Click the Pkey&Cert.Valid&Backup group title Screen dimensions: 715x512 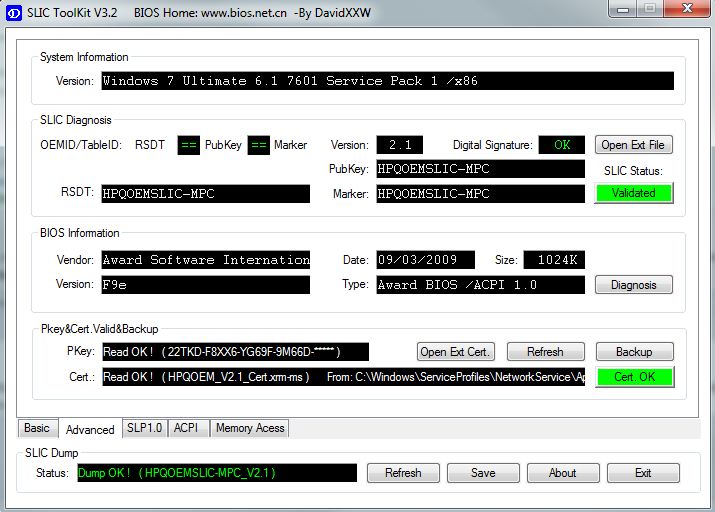[x=100, y=329]
